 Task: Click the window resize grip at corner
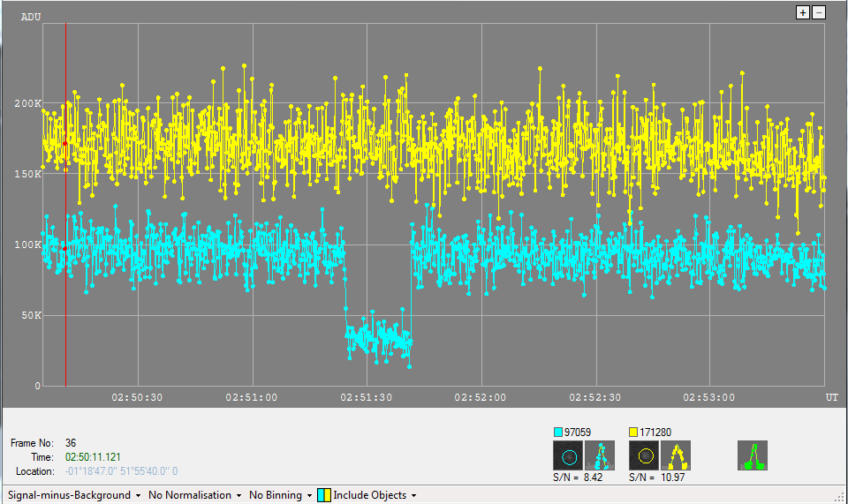click(841, 497)
